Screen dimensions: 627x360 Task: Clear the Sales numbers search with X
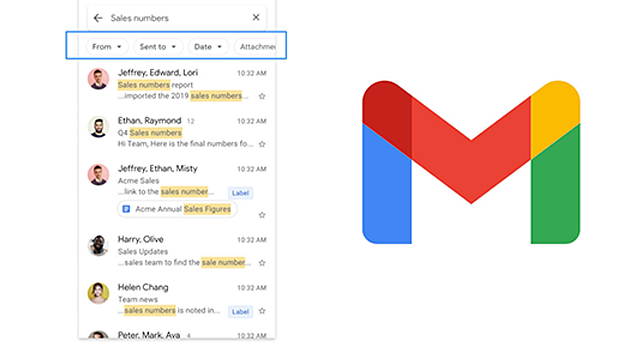(256, 17)
